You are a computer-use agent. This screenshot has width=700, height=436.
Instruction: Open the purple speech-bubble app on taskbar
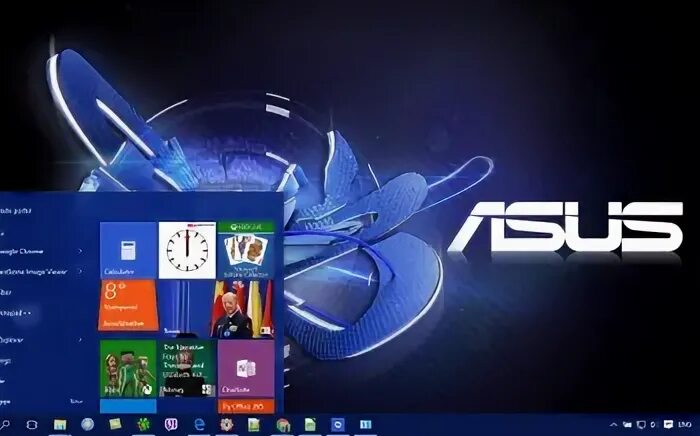(171, 424)
